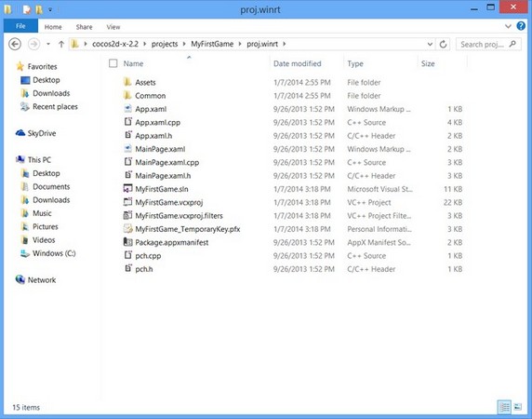The image size is (532, 419).
Task: Open the File menu
Action: [x=20, y=26]
